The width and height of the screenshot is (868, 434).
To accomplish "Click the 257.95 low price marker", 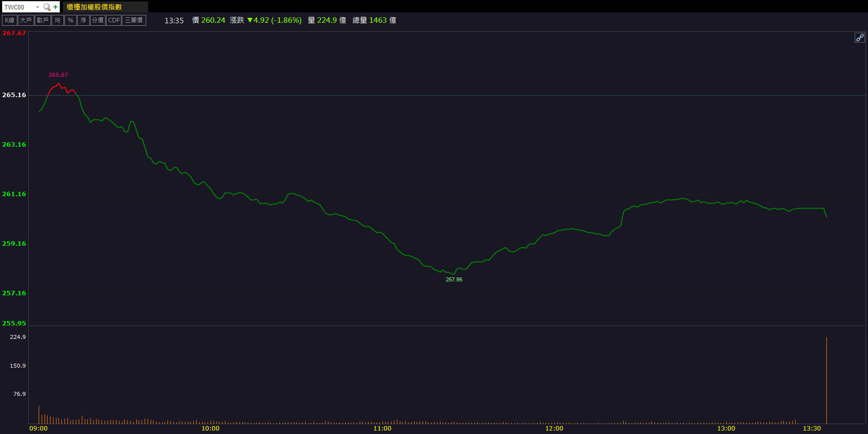I will click(454, 280).
